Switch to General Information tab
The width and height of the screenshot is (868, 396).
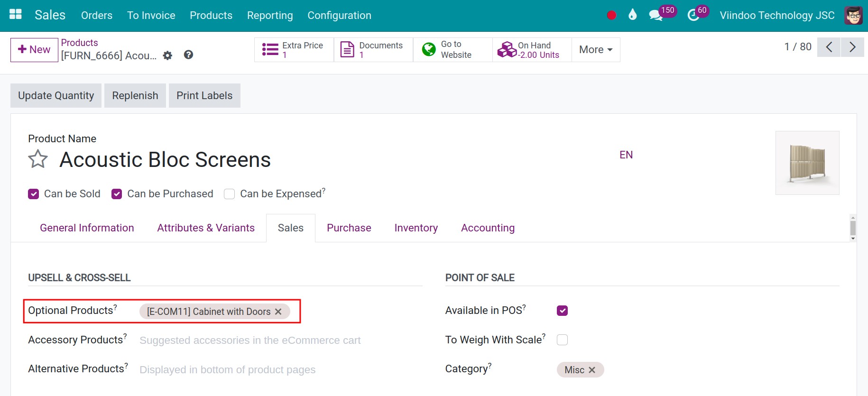(x=87, y=228)
